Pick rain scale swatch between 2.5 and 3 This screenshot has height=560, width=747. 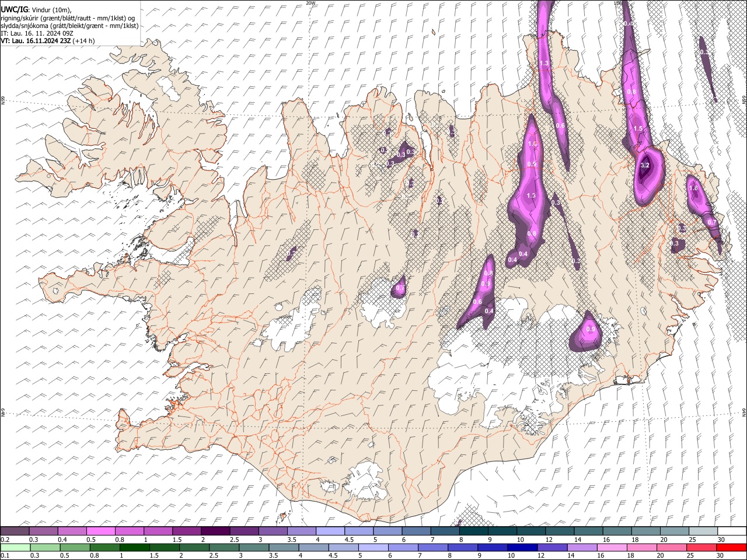(x=224, y=547)
